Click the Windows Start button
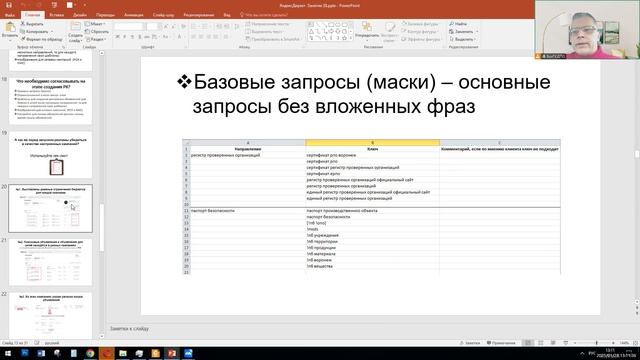The image size is (640, 360). pos(8,353)
